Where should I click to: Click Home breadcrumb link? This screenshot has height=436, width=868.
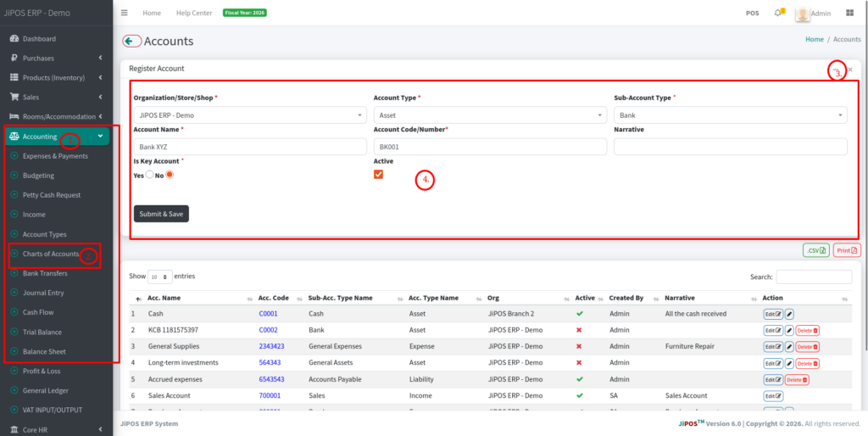tap(815, 39)
